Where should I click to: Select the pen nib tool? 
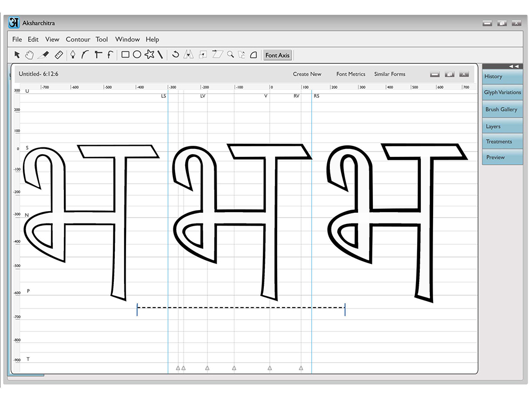72,55
